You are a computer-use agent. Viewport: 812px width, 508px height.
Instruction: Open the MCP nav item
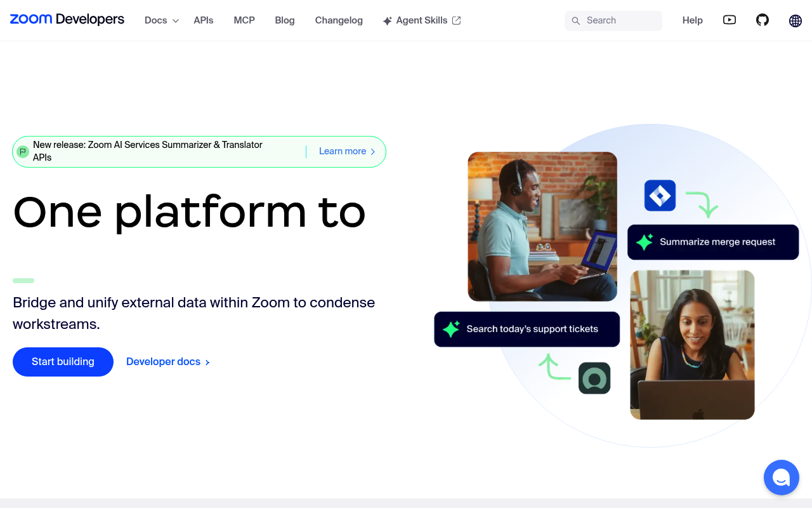coord(244,20)
